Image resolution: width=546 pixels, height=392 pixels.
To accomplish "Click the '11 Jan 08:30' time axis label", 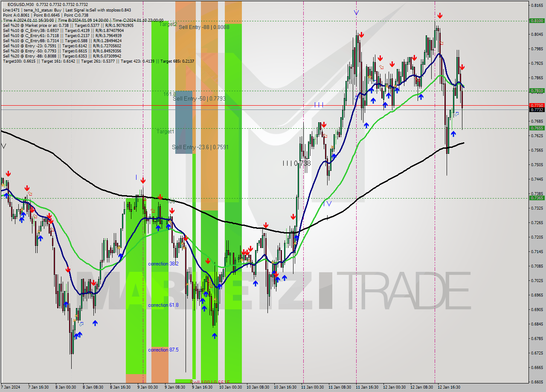I will click(x=340, y=387).
